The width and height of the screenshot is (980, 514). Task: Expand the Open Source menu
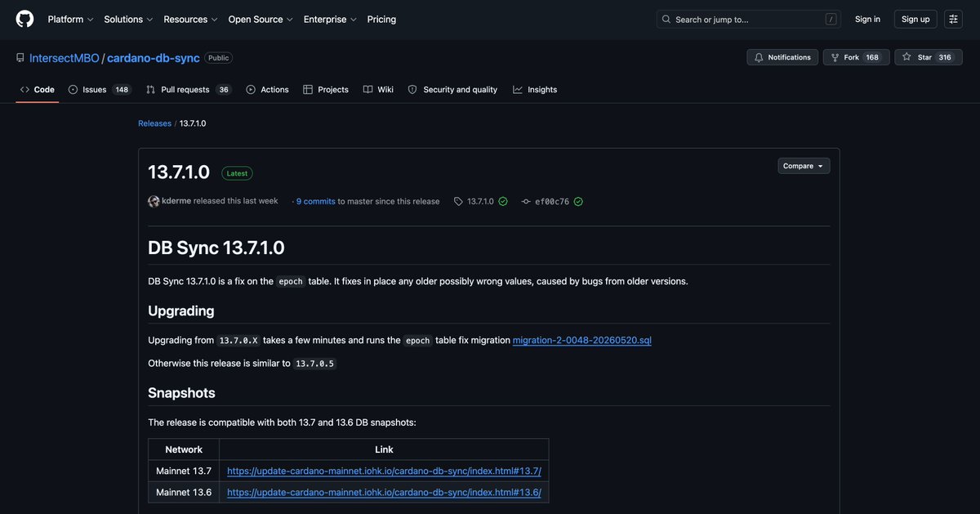[x=261, y=19]
